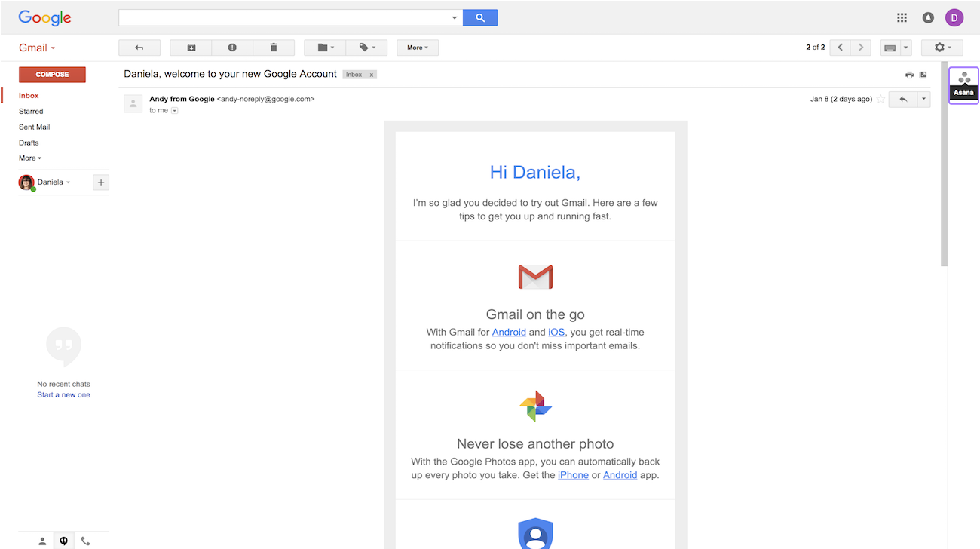Open the email in a new window

click(923, 74)
